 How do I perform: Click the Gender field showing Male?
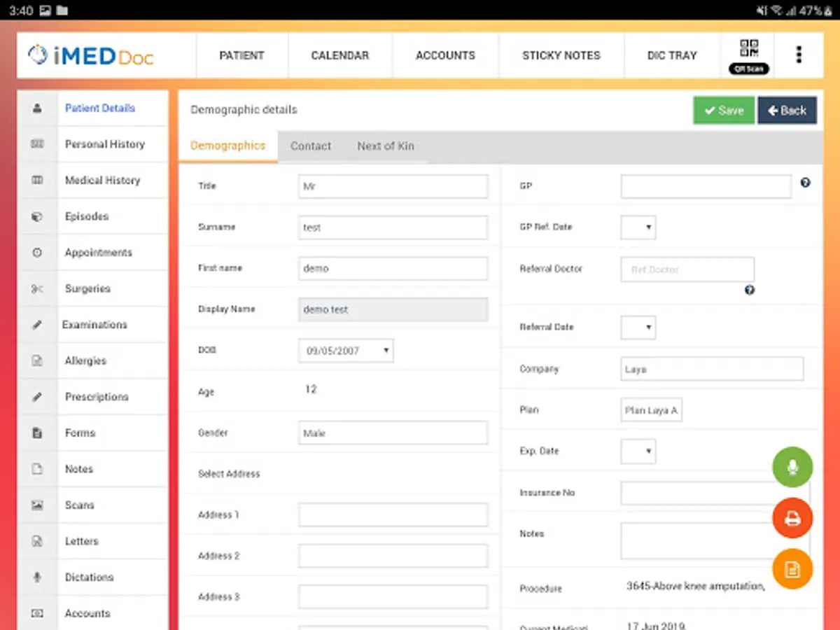[x=393, y=433]
